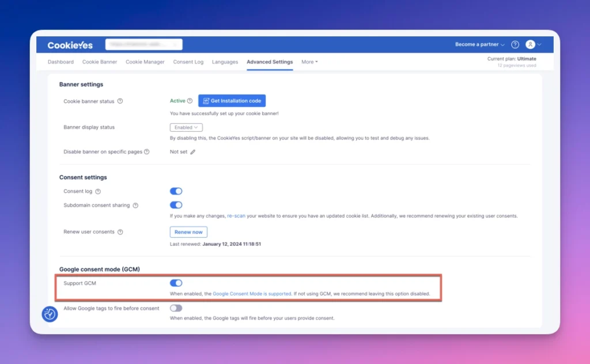The image size is (590, 364).
Task: Open the Banner display status Enabled dropdown
Action: pos(186,127)
